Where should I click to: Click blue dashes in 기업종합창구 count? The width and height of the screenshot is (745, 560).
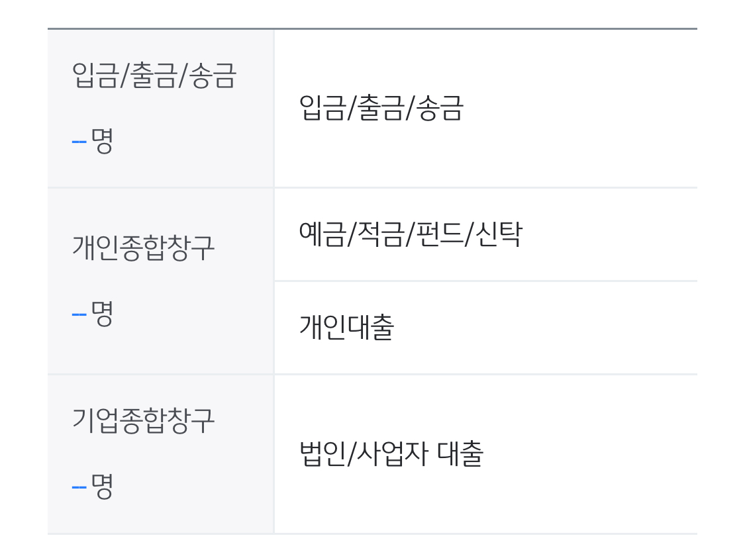(x=79, y=487)
